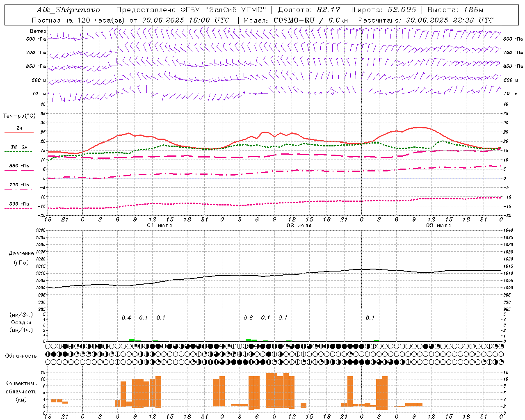Screen dimensions: 525x420
Task: Click the Конвективн. panel label
Action: (21, 383)
